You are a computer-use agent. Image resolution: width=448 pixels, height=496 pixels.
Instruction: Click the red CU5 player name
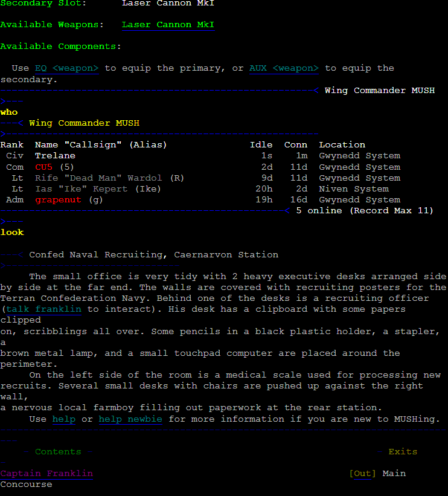pos(43,167)
